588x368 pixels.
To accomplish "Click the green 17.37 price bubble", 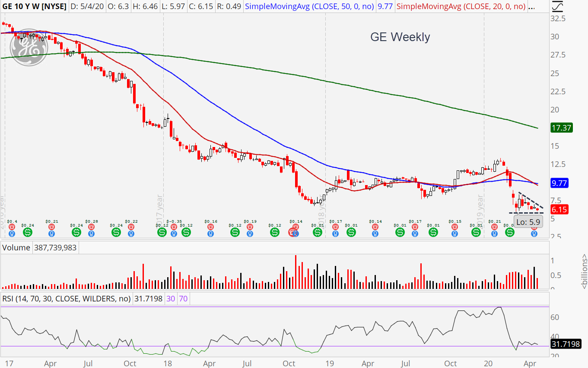I will click(562, 128).
